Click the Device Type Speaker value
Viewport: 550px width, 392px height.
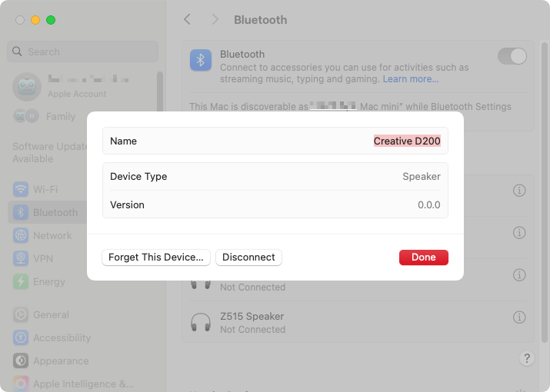click(422, 176)
